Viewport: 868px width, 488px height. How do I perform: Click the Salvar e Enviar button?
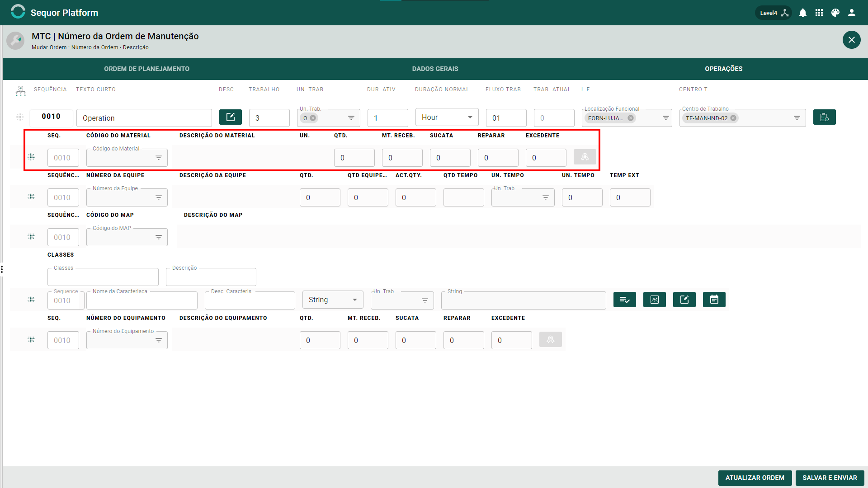point(830,478)
